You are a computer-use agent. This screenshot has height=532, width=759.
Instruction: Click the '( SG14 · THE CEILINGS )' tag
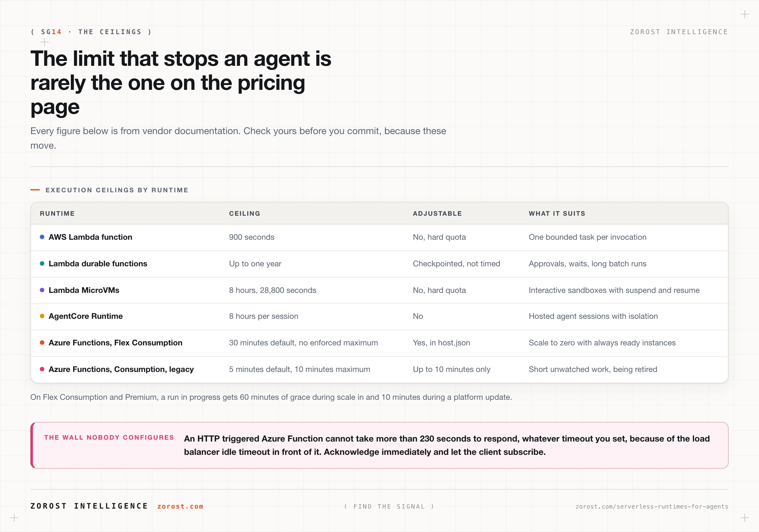[91, 32]
